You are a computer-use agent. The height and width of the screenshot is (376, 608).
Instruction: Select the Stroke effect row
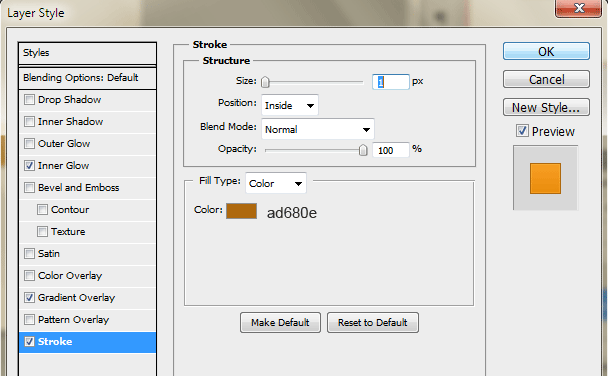pyautogui.click(x=88, y=342)
